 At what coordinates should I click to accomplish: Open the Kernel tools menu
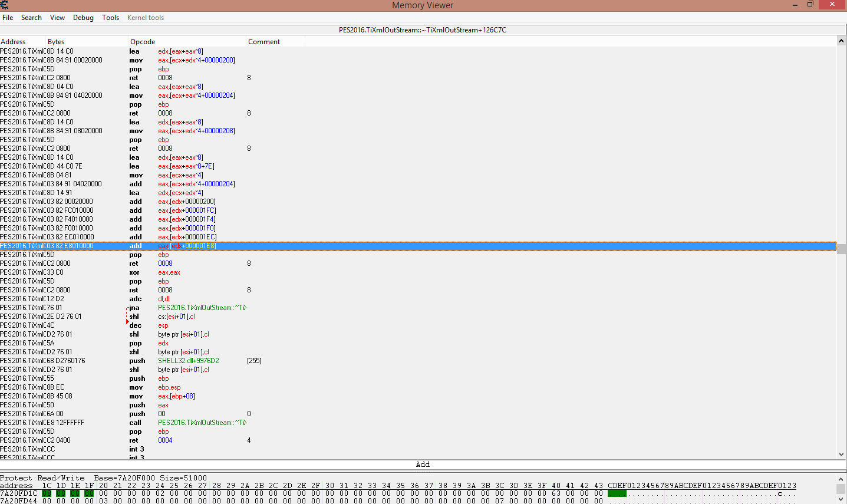coord(145,18)
